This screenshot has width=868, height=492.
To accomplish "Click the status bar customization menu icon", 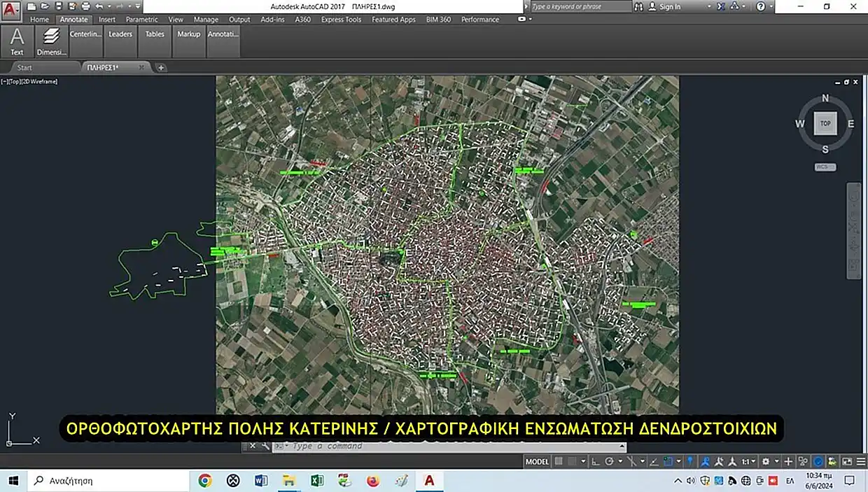I will [860, 461].
